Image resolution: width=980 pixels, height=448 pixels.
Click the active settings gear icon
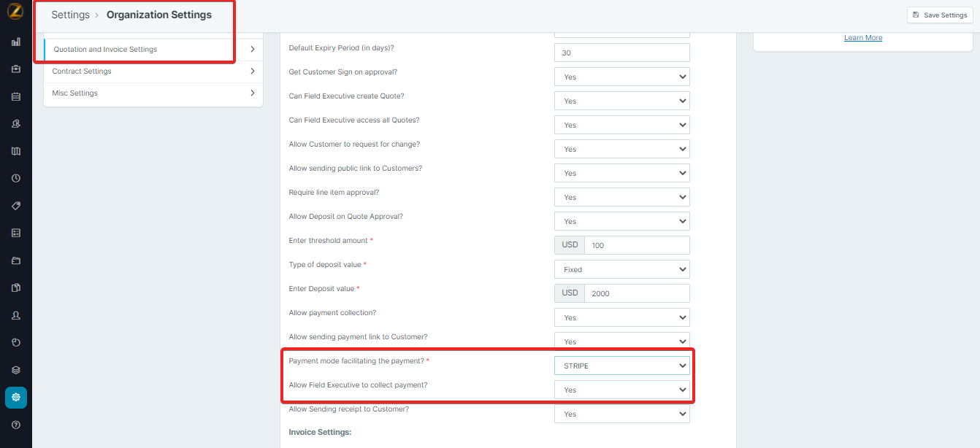click(x=16, y=397)
